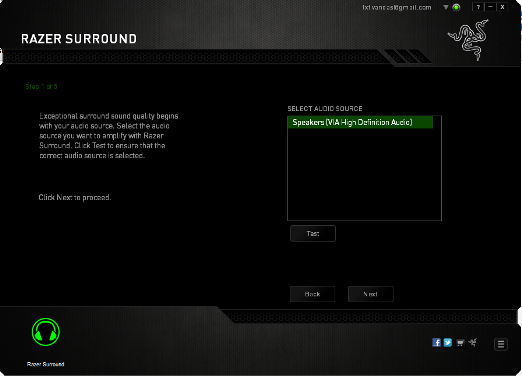522x376 pixels.
Task: Click the Back button
Action: 312,294
